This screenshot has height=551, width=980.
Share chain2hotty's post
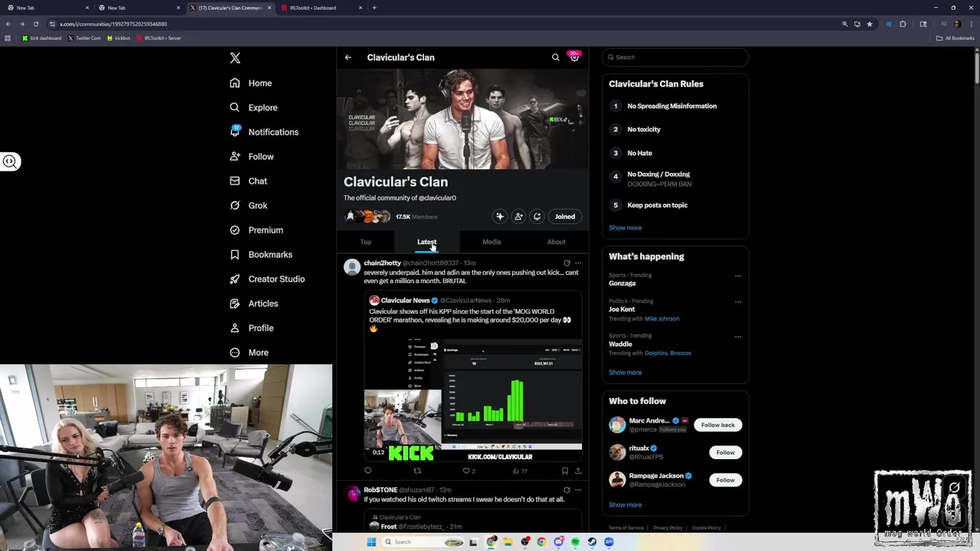pyautogui.click(x=578, y=471)
